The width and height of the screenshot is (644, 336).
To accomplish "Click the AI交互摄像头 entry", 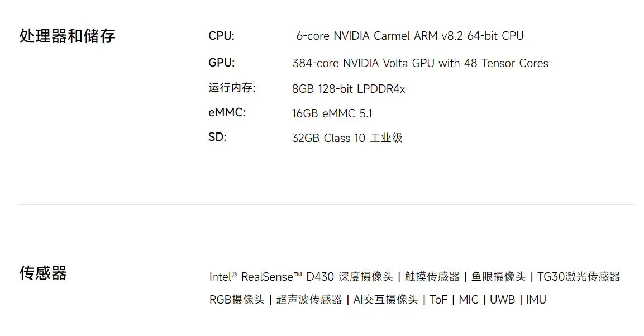I will tap(385, 300).
